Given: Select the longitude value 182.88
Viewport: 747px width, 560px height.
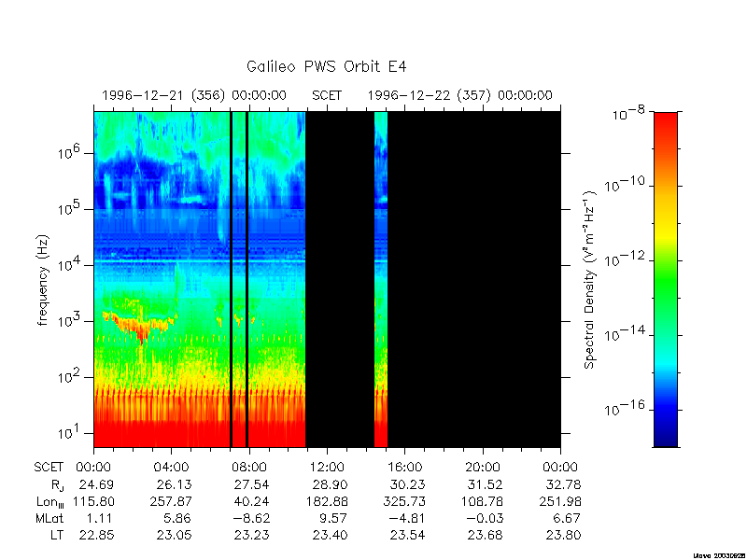Looking at the screenshot, I should click(327, 501).
